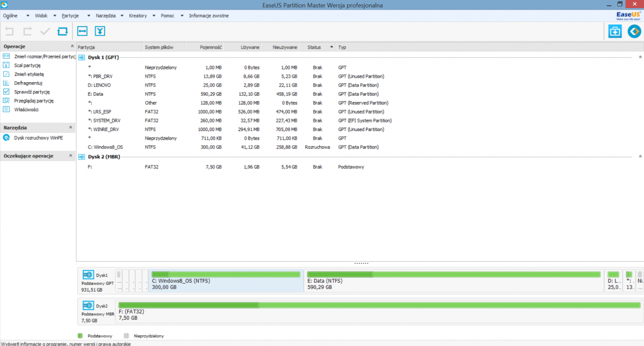Sort by the Partycja column header
Image resolution: width=644 pixels, height=346 pixels.
point(109,47)
